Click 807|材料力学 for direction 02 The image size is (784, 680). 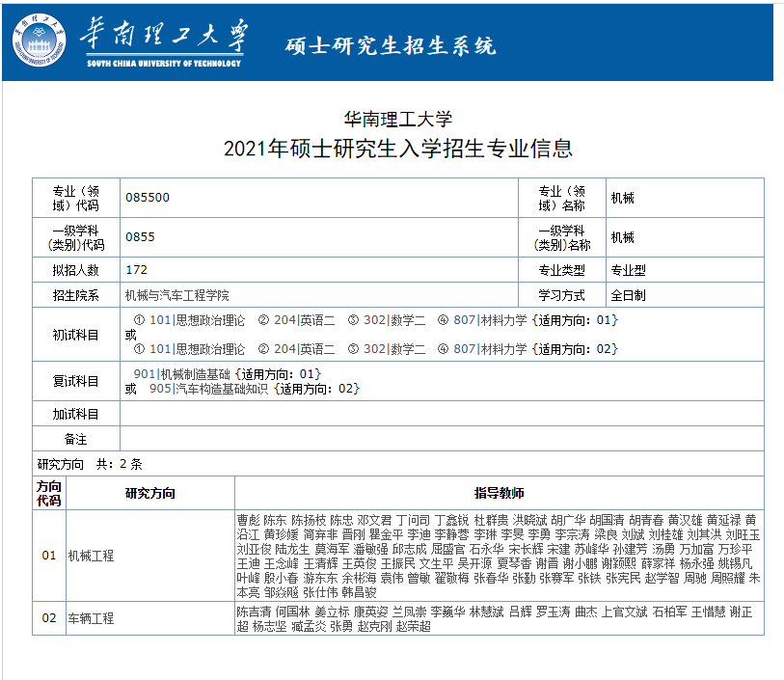pos(490,349)
